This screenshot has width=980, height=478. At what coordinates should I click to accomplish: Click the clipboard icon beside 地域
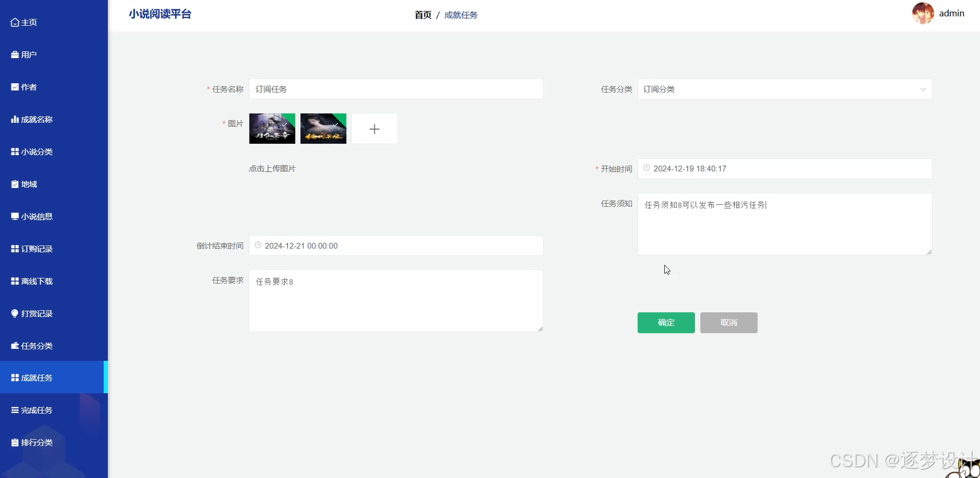[x=15, y=184]
